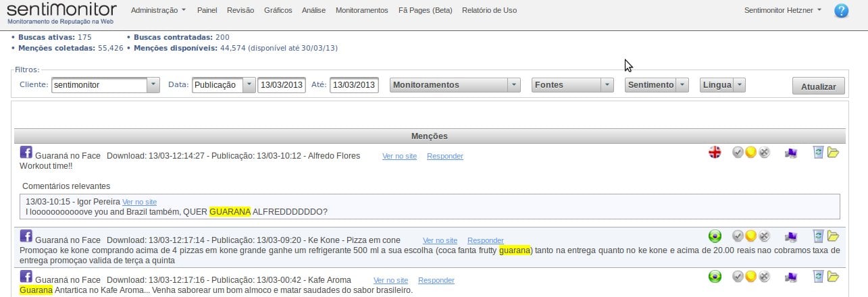868x297 pixels.
Task: Click Facebook icon of Ke Kone mention
Action: click(26, 236)
